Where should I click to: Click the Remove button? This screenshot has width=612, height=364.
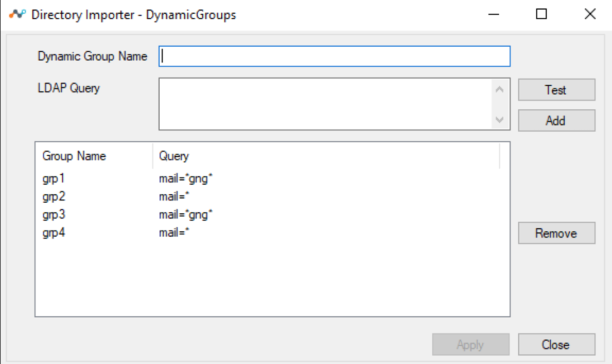tap(556, 233)
